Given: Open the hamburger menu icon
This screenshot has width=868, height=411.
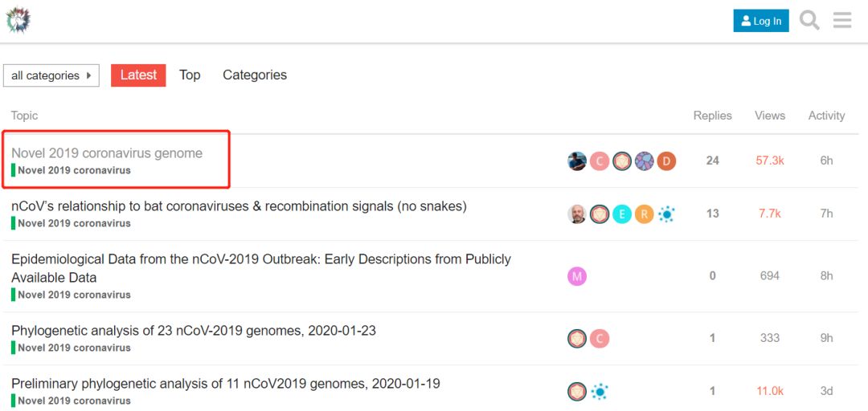Looking at the screenshot, I should (842, 20).
